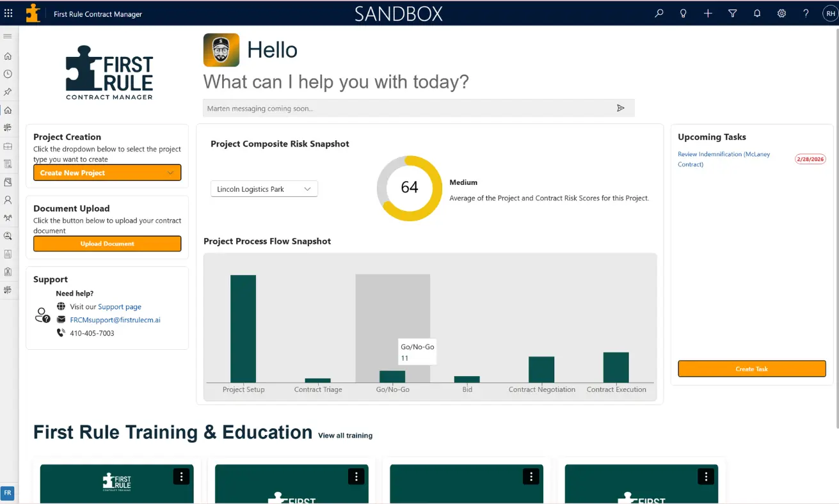Open the app launcher waffle menu
The width and height of the screenshot is (839, 504).
point(8,13)
